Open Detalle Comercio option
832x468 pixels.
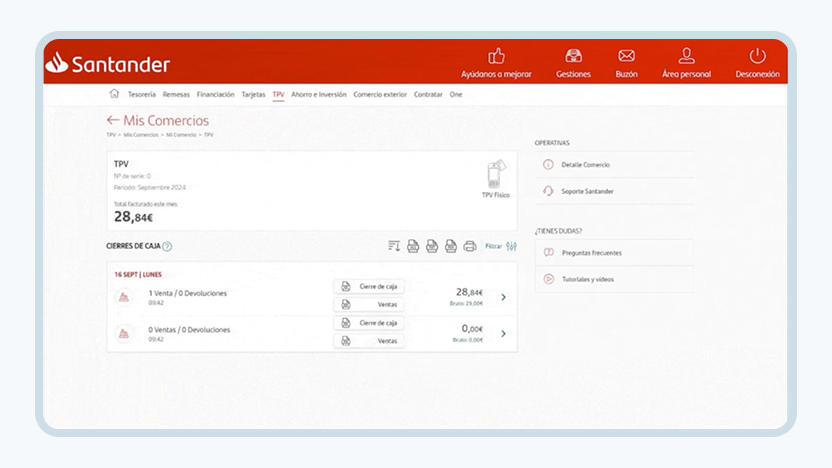tap(614, 164)
